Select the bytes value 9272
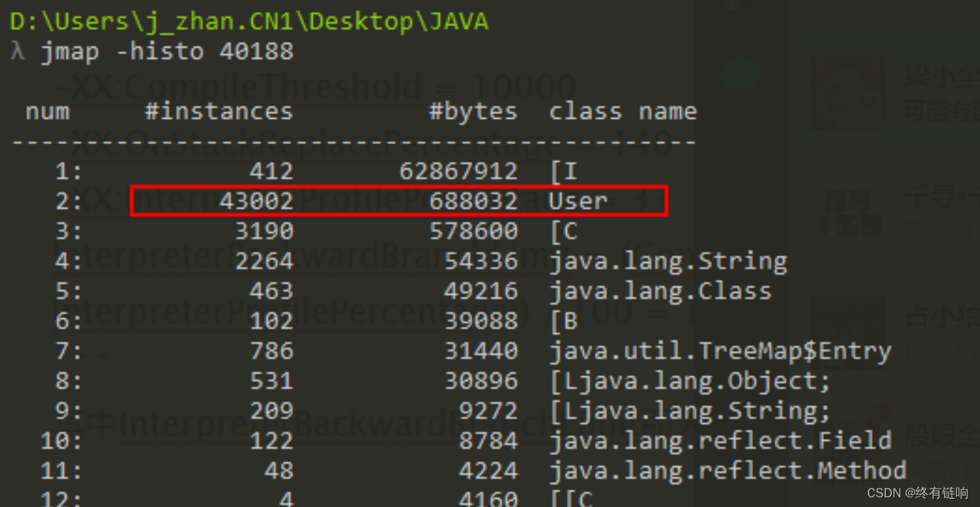 click(488, 410)
